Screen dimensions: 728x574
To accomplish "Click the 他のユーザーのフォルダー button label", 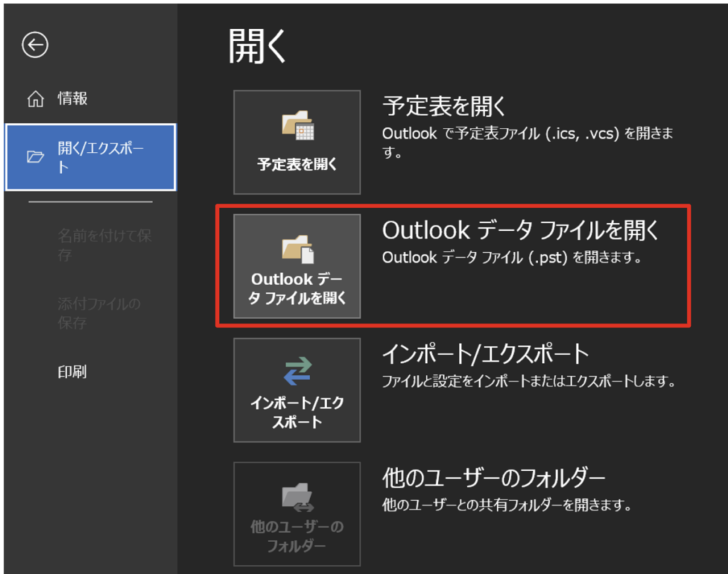I will pyautogui.click(x=297, y=536).
